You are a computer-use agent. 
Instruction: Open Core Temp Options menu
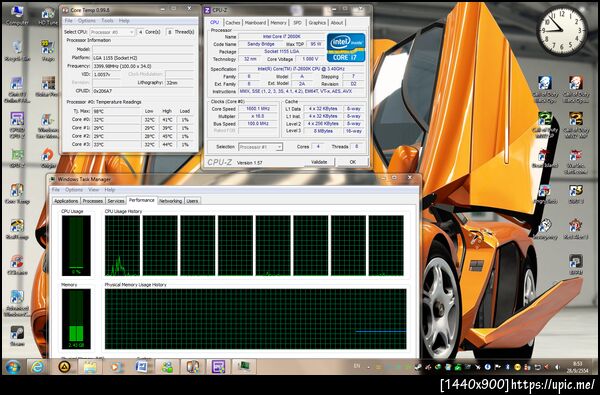[x=87, y=21]
